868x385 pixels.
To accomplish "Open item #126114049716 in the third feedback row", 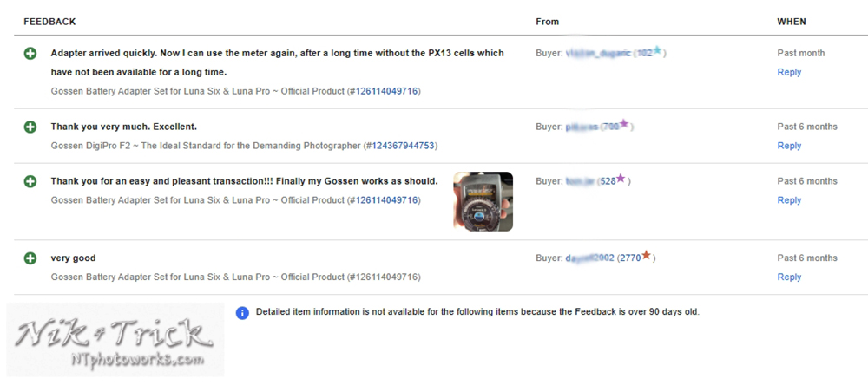I will tap(386, 200).
